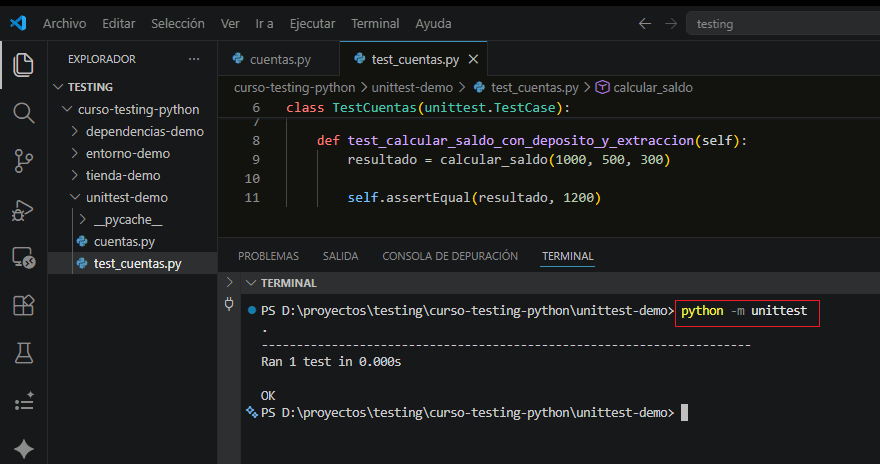This screenshot has height=464, width=880.
Task: Open the Ejecutar menu
Action: tap(312, 24)
